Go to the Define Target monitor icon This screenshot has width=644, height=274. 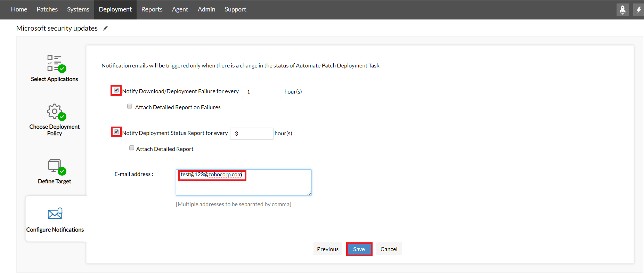coord(56,167)
